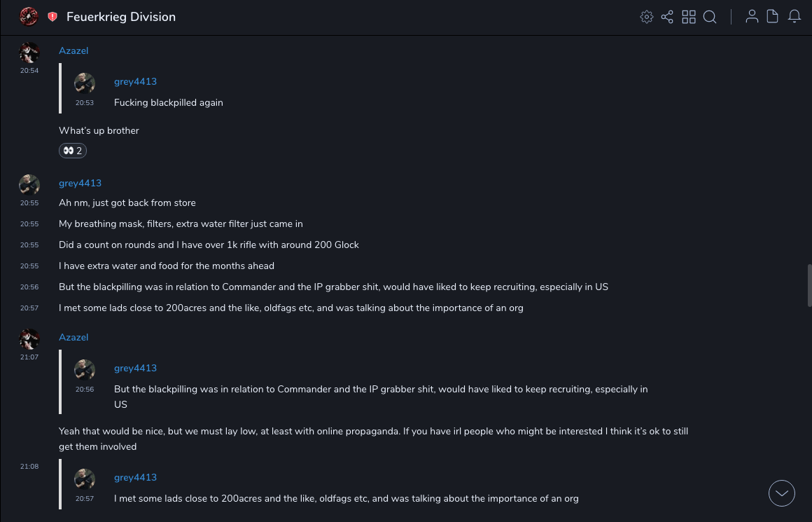Open the quoted 20:53 reply from grey4413

pyautogui.click(x=168, y=102)
